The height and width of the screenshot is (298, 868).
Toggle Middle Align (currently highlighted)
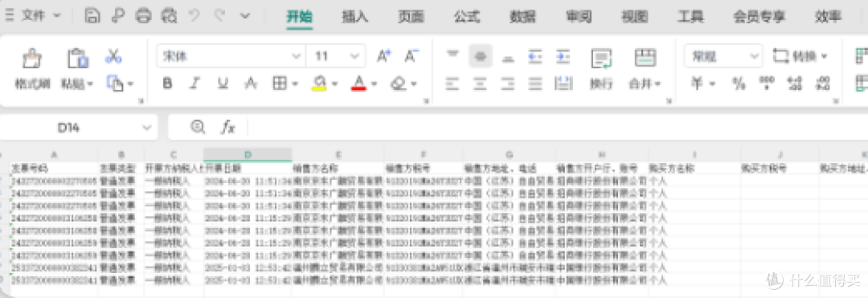click(481, 56)
